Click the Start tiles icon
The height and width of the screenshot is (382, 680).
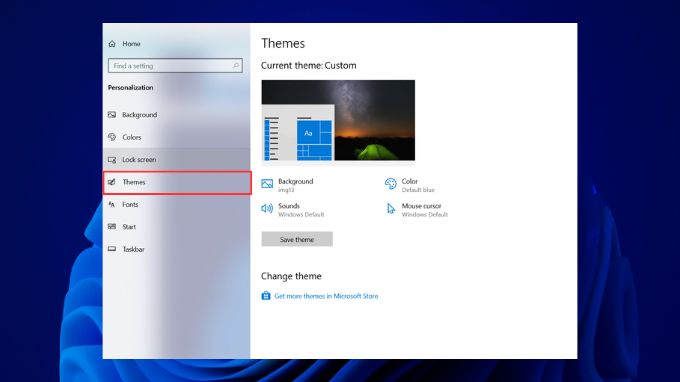[x=112, y=226]
